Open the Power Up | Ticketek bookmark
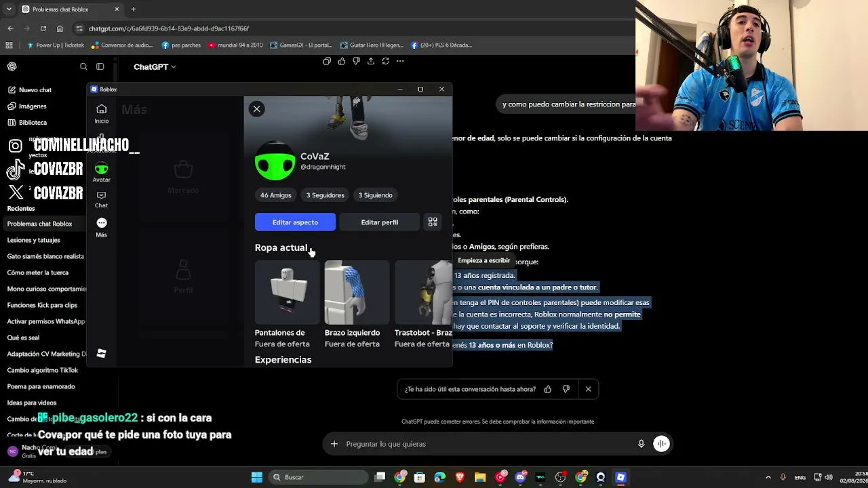This screenshot has width=868, height=488. [56, 45]
